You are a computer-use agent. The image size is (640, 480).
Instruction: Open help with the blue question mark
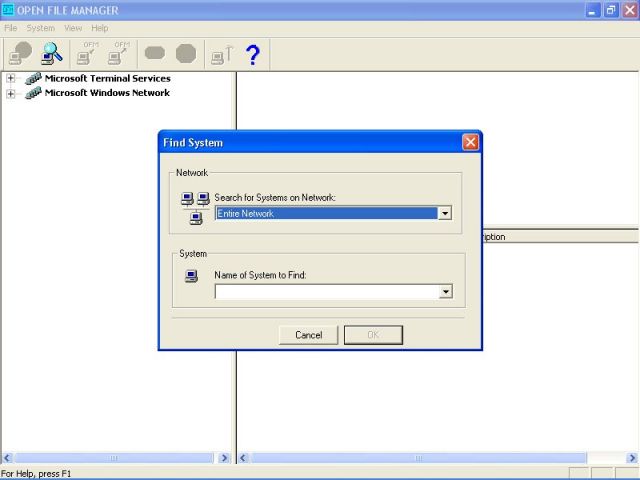(253, 55)
